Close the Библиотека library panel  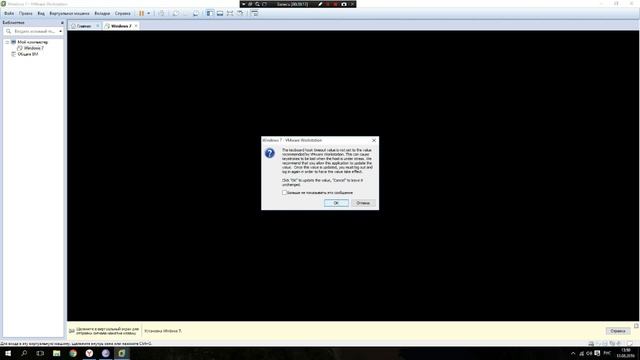coord(62,23)
